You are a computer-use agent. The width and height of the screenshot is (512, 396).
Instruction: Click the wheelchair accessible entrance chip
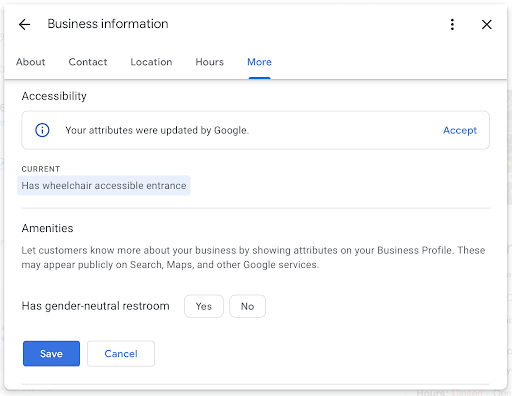click(104, 185)
